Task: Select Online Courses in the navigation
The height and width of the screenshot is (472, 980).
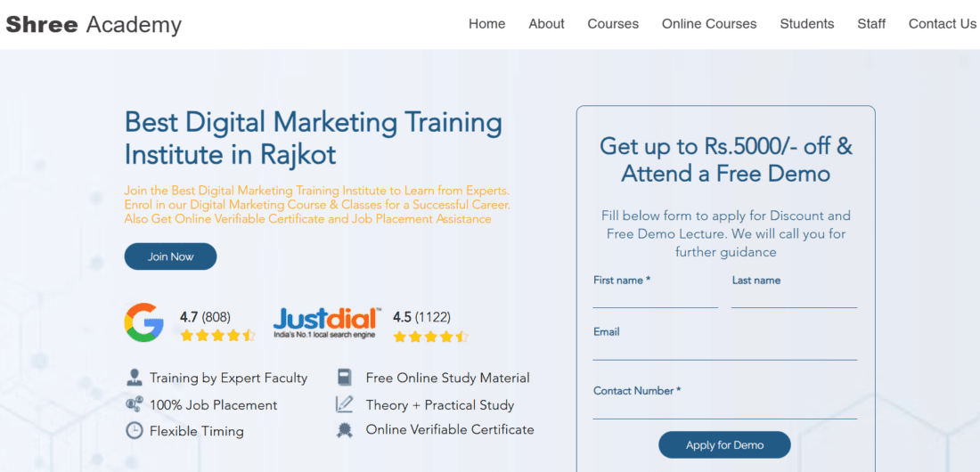Action: [x=709, y=24]
